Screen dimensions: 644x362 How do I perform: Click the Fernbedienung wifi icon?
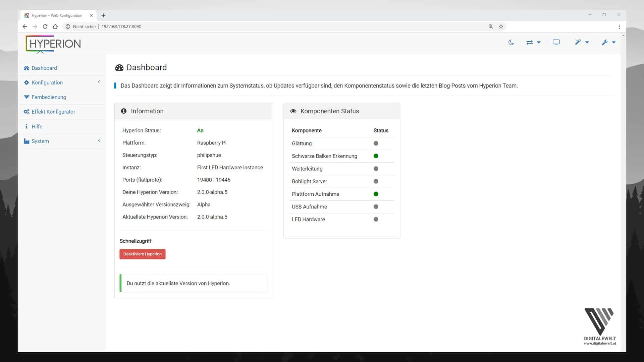26,97
